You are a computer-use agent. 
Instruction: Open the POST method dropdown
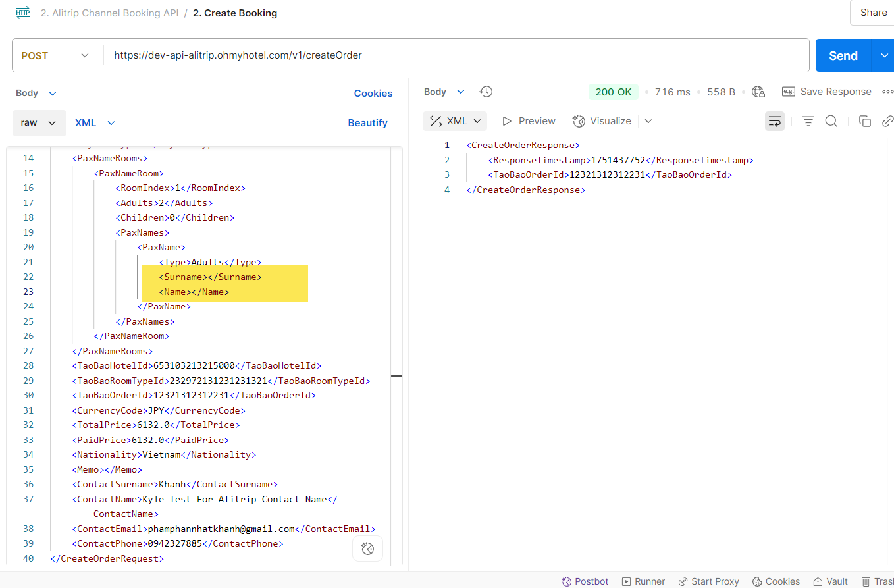[55, 56]
